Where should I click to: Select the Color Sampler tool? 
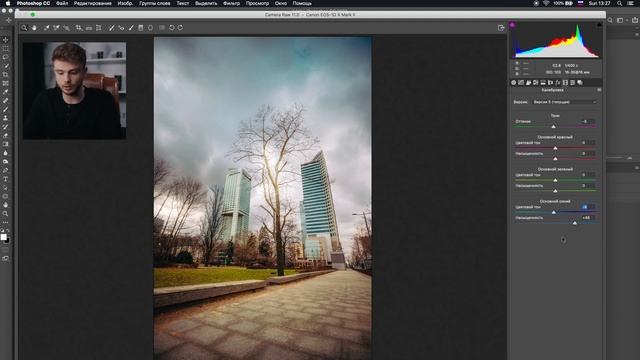56,28
